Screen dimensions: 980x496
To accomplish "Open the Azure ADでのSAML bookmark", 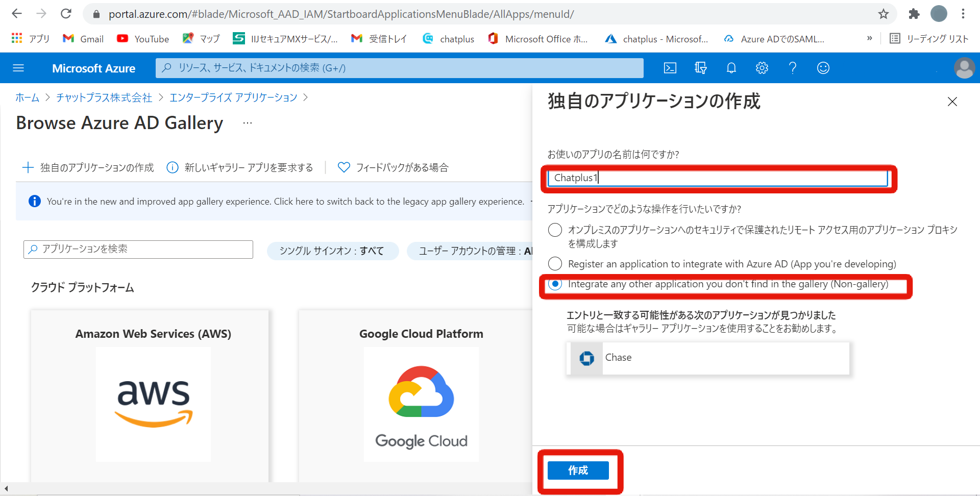I will pos(774,39).
